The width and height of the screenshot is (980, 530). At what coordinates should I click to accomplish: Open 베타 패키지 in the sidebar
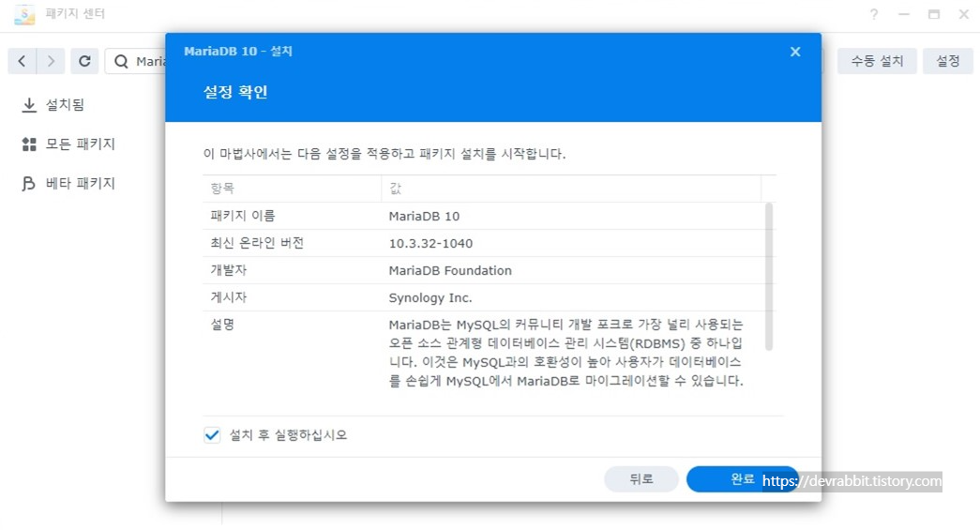coord(81,184)
